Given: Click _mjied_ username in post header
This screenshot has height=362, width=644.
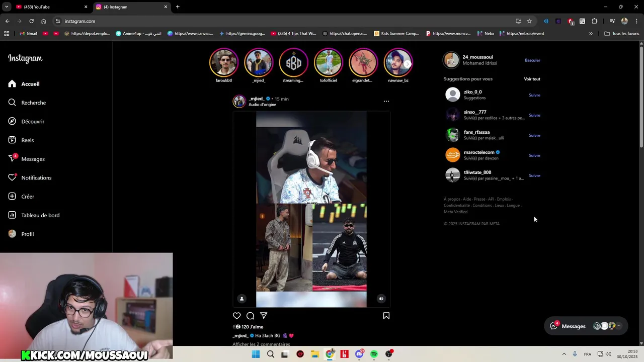Looking at the screenshot, I should coord(256,99).
